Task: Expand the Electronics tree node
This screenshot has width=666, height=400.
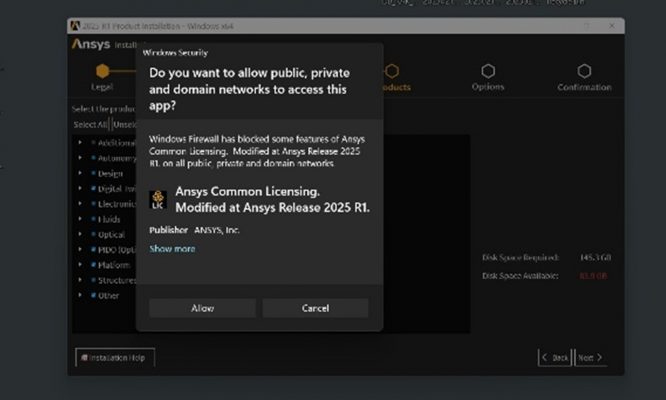Action: (80, 203)
